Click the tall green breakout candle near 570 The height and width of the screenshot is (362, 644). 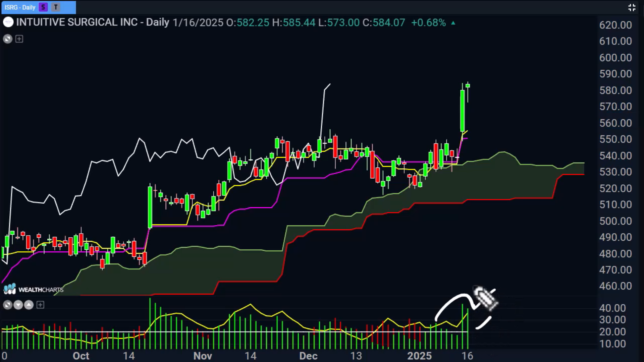pos(462,111)
